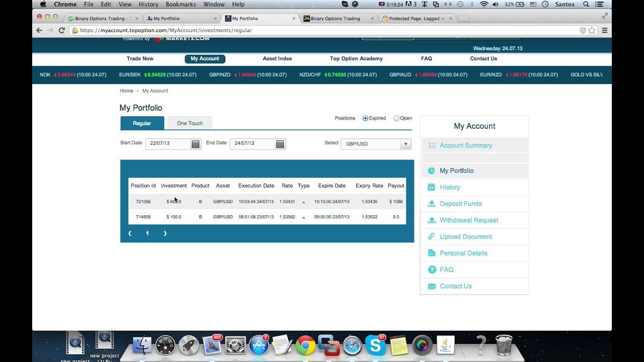Click the Deposit Funds download icon
Image resolution: width=644 pixels, height=362 pixels.
[x=431, y=204]
